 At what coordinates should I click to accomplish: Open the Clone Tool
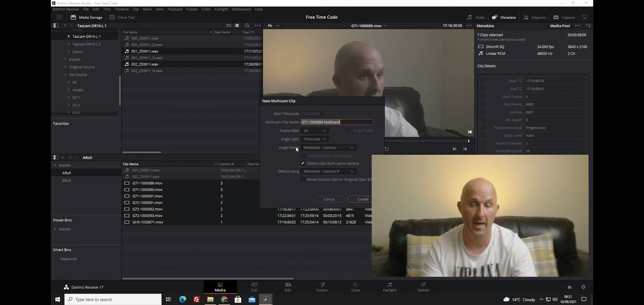[122, 17]
